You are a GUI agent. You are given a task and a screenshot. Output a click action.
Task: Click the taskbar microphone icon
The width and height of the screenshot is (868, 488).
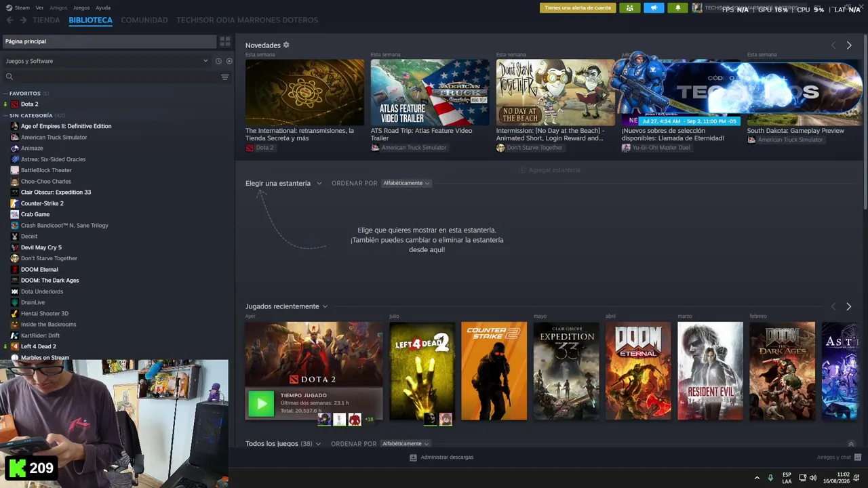[x=770, y=478]
